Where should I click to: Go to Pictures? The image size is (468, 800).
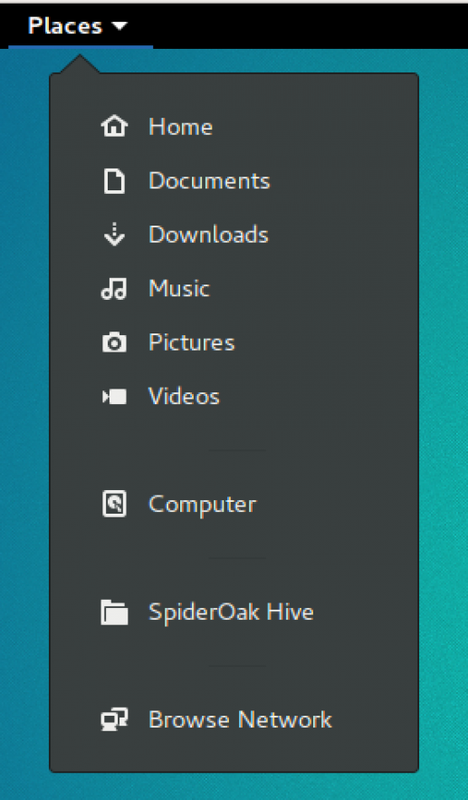(x=234, y=342)
